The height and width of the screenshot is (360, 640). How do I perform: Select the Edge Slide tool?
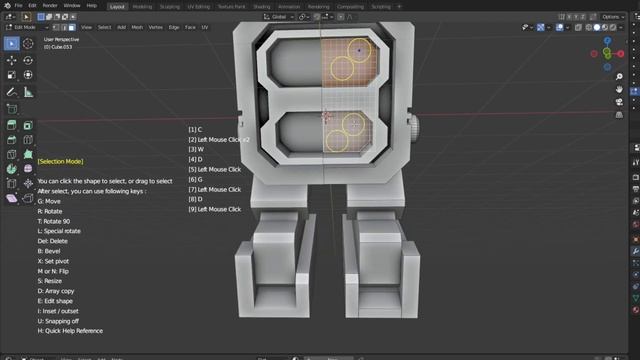pos(11,184)
